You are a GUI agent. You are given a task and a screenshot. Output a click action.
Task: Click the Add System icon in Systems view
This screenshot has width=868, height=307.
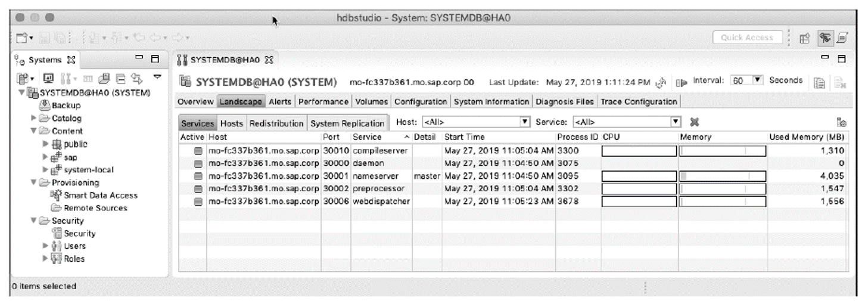click(x=22, y=79)
